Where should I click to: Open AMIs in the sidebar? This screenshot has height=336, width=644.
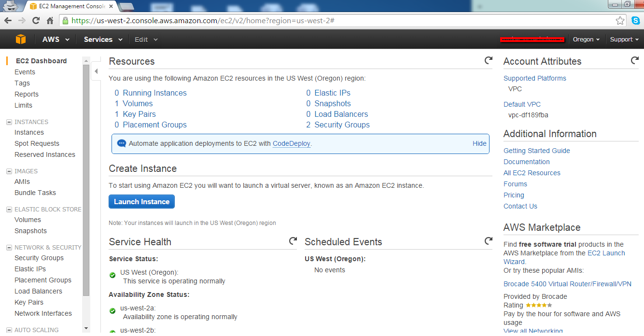pyautogui.click(x=22, y=182)
